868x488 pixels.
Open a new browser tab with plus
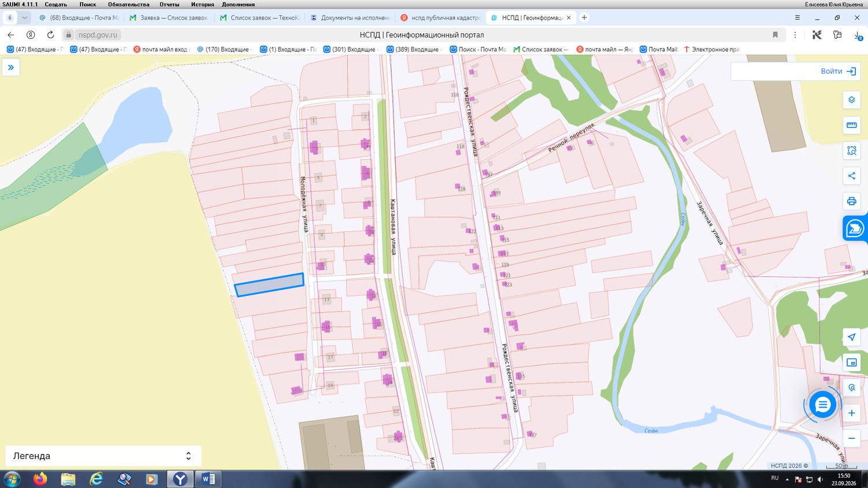(x=584, y=18)
